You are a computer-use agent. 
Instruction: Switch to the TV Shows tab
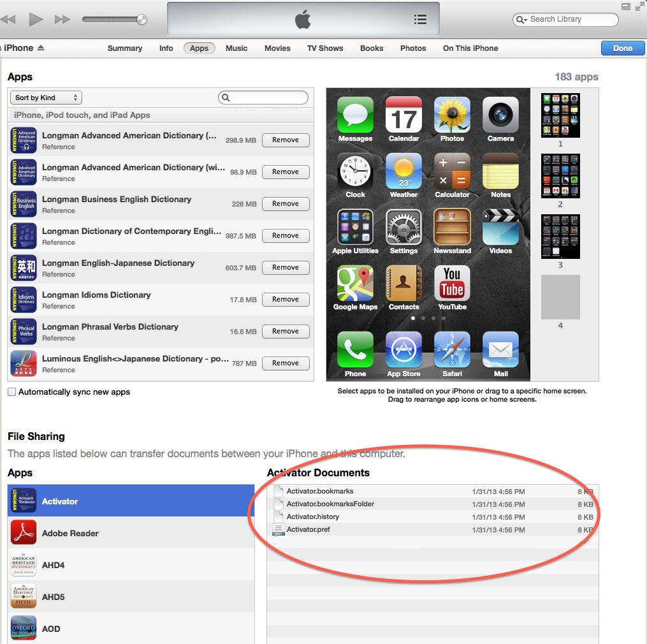[325, 48]
